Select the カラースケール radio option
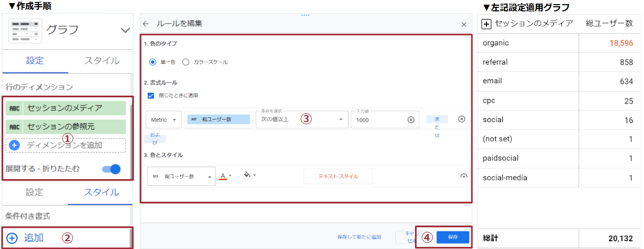This screenshot has width=644, height=249. click(186, 62)
